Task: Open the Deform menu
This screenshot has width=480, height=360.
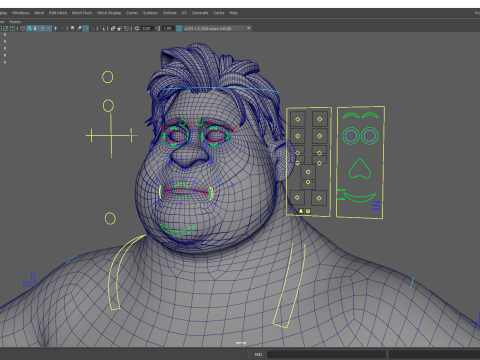Action: (x=169, y=13)
